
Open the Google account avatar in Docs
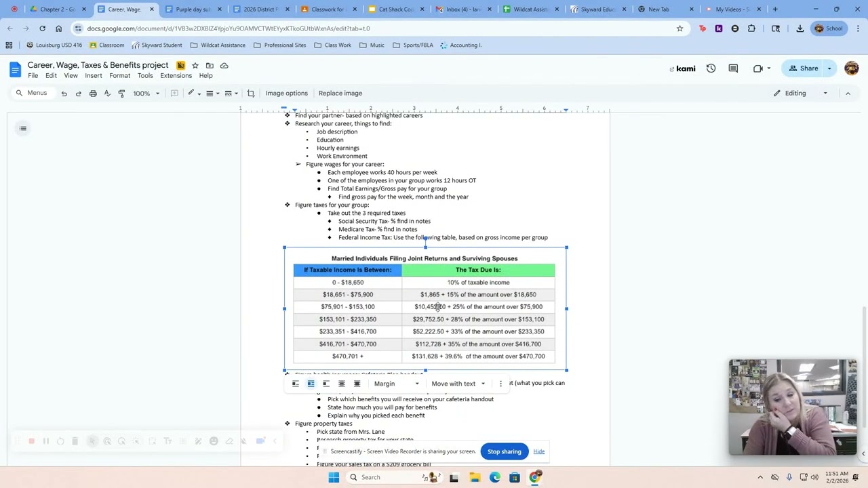coord(852,68)
